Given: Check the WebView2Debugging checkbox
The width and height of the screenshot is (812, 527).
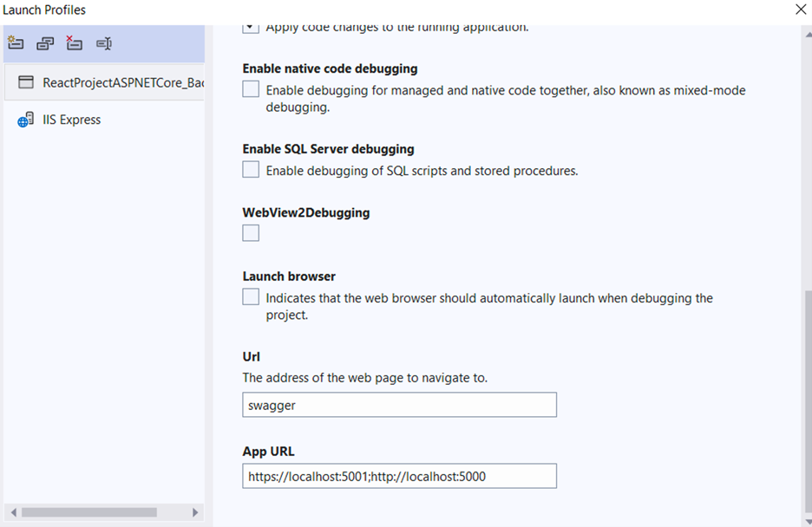Looking at the screenshot, I should (x=251, y=232).
